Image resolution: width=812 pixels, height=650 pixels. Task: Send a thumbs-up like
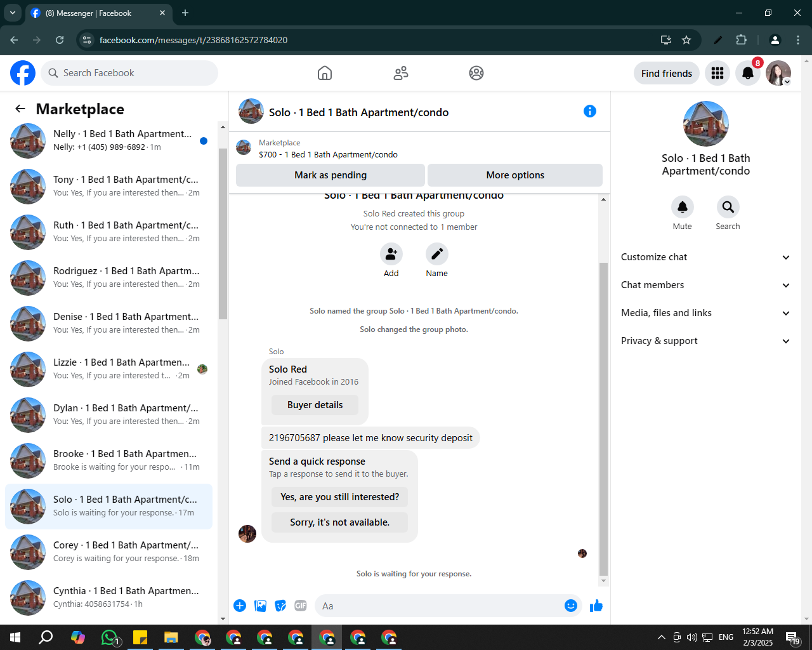coord(596,606)
